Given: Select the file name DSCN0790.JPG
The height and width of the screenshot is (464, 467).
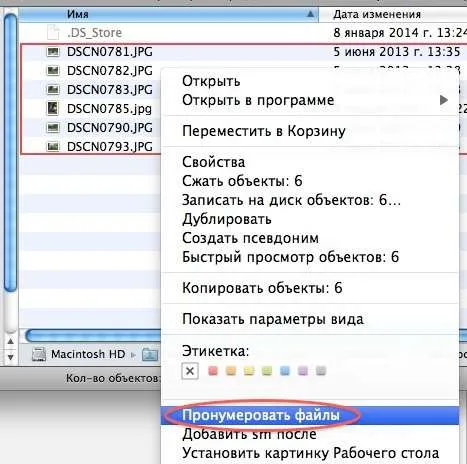Looking at the screenshot, I should (110, 128).
